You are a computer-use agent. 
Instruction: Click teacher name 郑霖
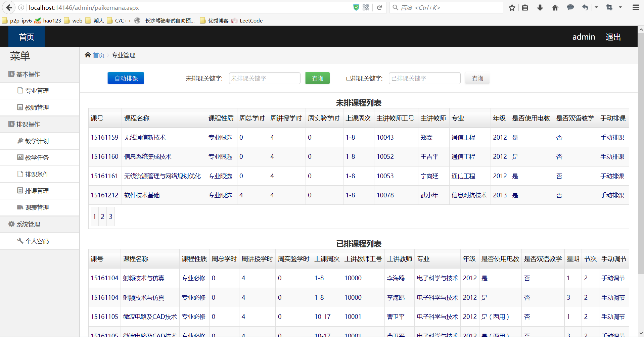pyautogui.click(x=426, y=137)
